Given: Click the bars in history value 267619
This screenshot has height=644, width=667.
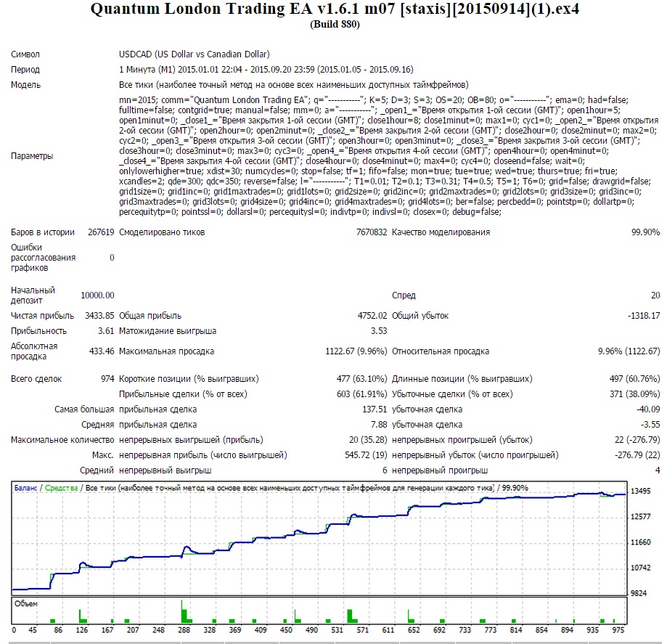Looking at the screenshot, I should (x=101, y=232).
